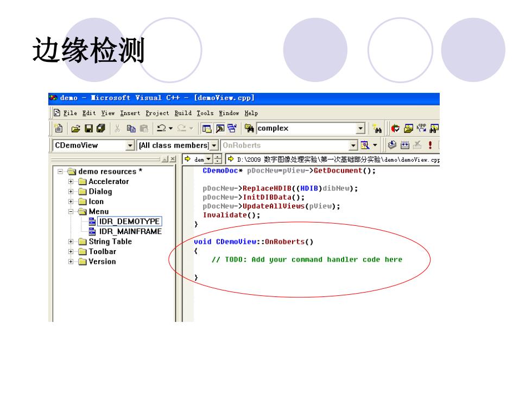Expand the Version folder node
This screenshot has width=532, height=399.
coord(71,262)
